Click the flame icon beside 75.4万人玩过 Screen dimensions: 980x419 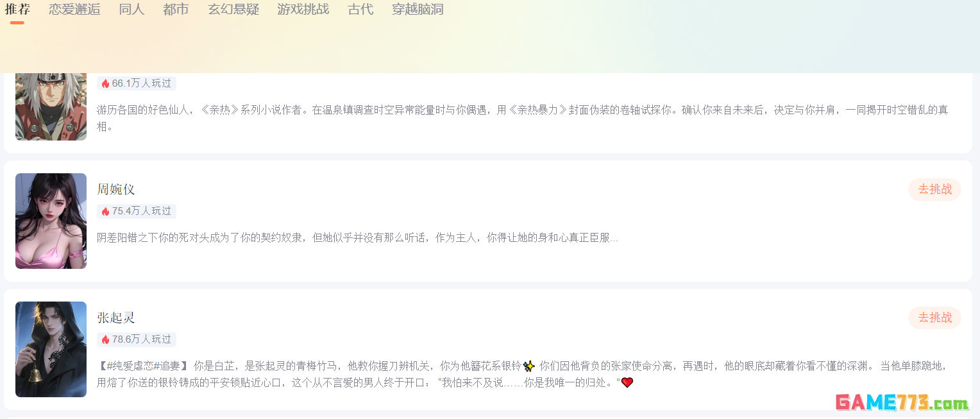coord(105,211)
